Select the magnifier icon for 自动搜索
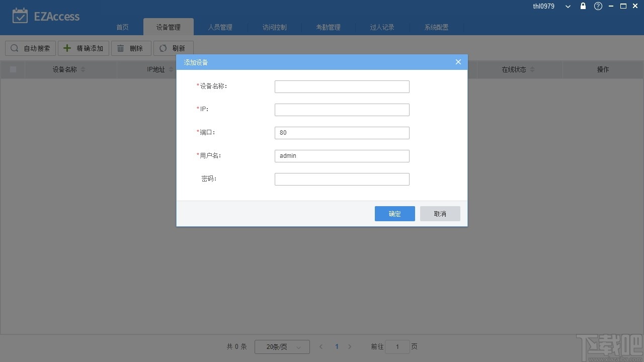This screenshot has width=644, height=362. (x=14, y=48)
